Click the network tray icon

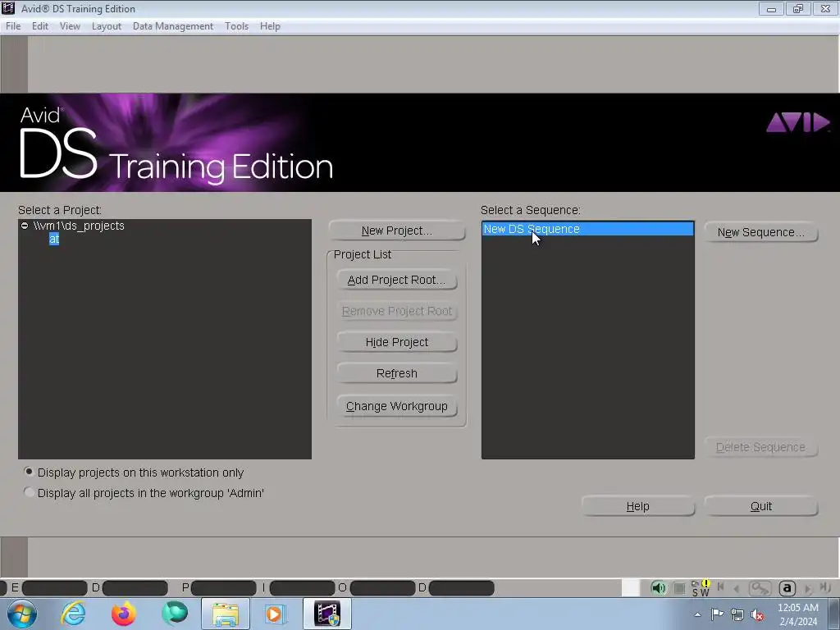tap(737, 614)
